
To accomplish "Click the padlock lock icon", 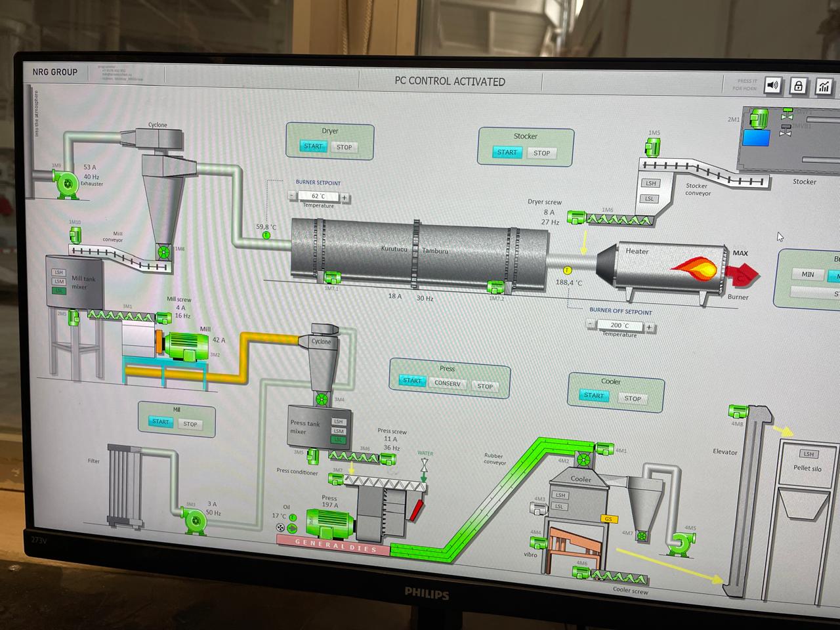I will (798, 86).
